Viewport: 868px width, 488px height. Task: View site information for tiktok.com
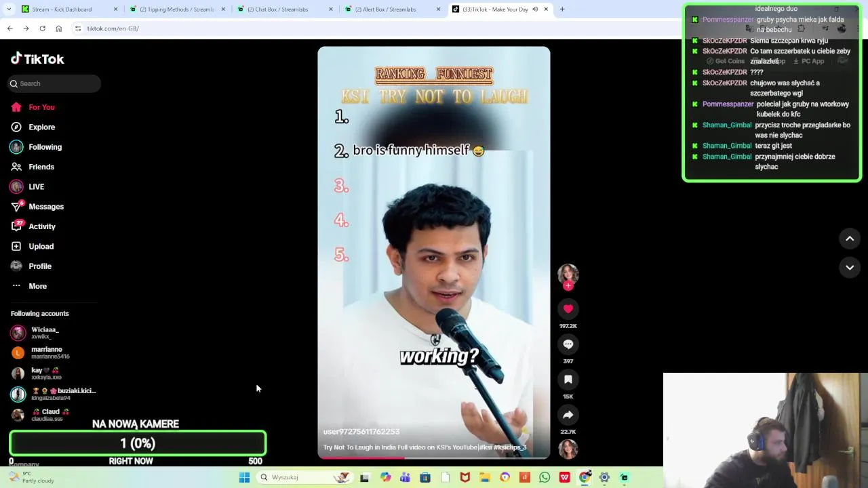[78, 28]
